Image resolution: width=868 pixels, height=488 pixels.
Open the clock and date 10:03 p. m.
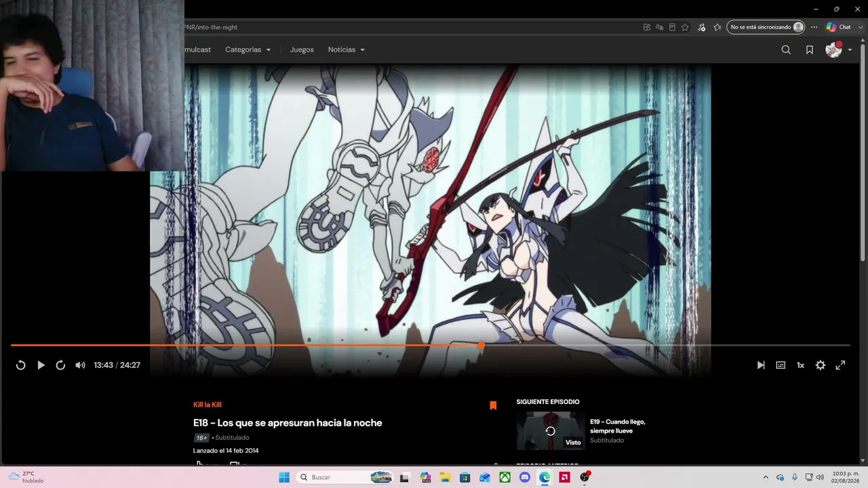[846, 477]
